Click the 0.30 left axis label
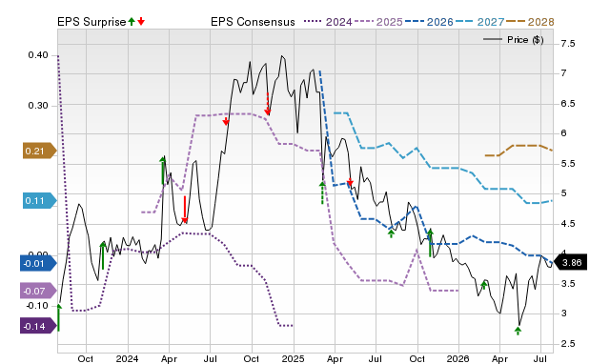This screenshot has width=610, height=364. click(x=38, y=106)
